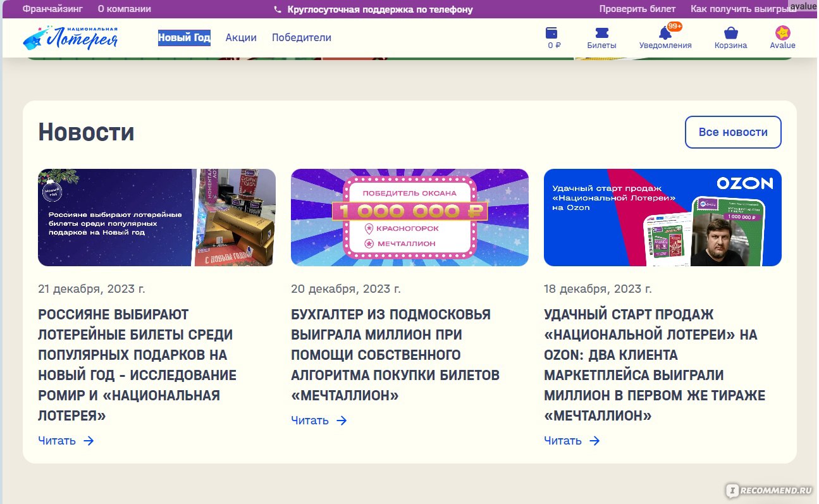Click Читать link under Россияне выбирают article
This screenshot has width=819, height=504.
coord(57,441)
